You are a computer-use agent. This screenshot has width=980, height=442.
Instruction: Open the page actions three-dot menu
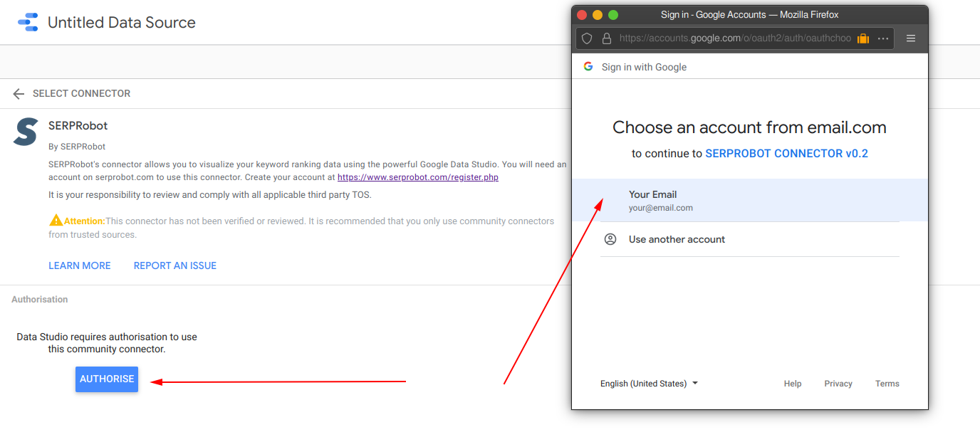pos(883,38)
